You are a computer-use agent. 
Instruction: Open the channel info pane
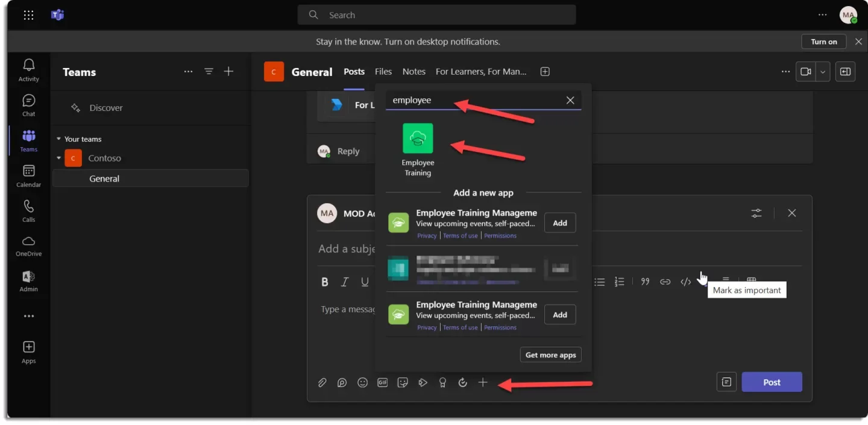click(x=845, y=71)
